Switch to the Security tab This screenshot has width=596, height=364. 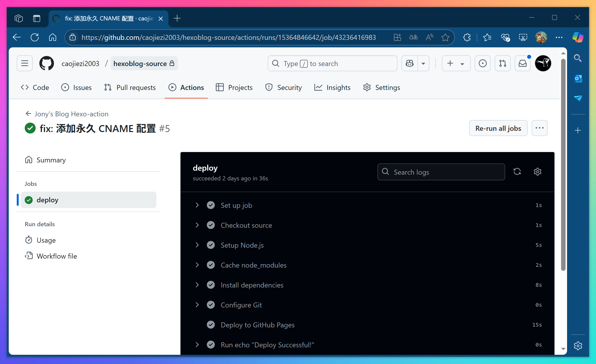tap(284, 87)
